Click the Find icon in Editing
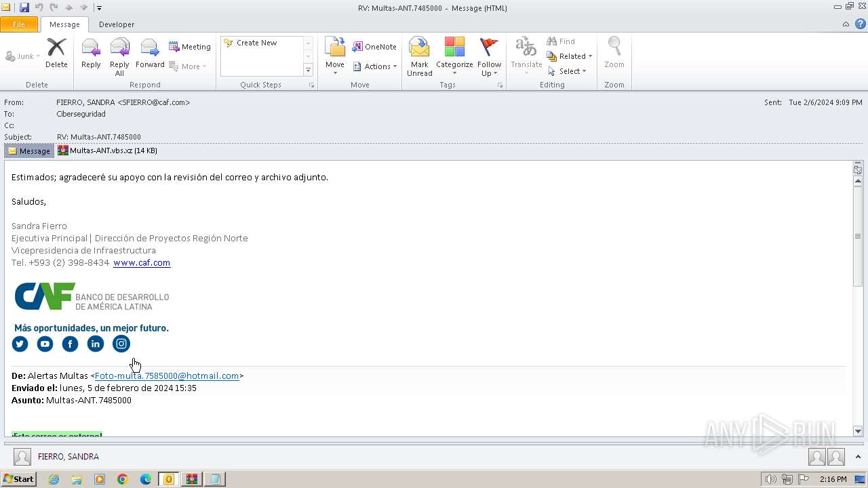 pyautogui.click(x=561, y=41)
